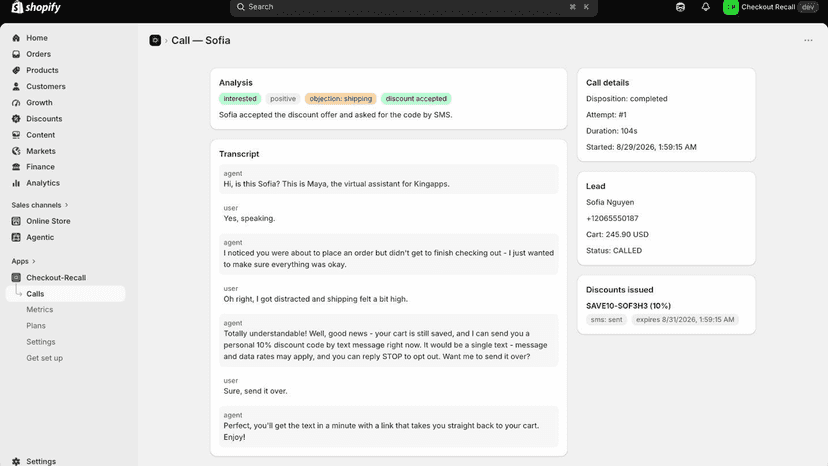Viewport: 828px width, 466px height.
Task: Click the Online Store icon
Action: pos(16,221)
